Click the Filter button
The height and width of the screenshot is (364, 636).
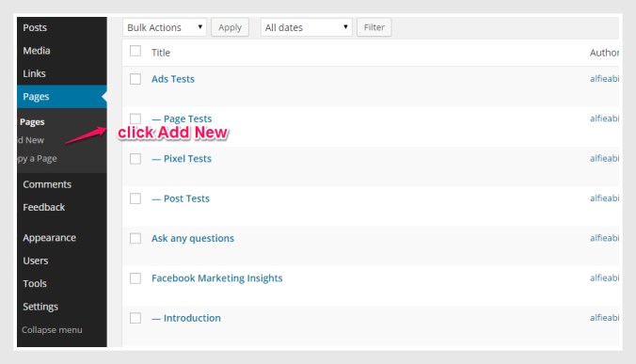[374, 27]
